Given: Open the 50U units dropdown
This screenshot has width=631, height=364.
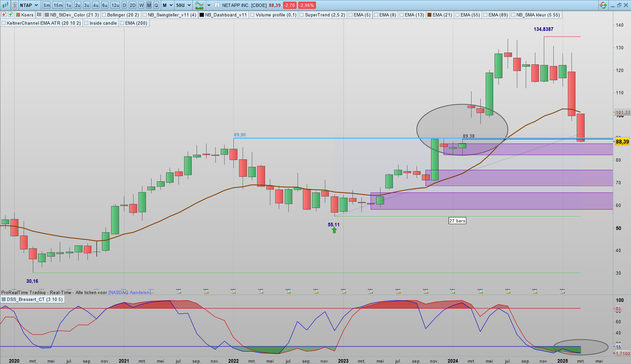Looking at the screenshot, I should coord(189,5).
